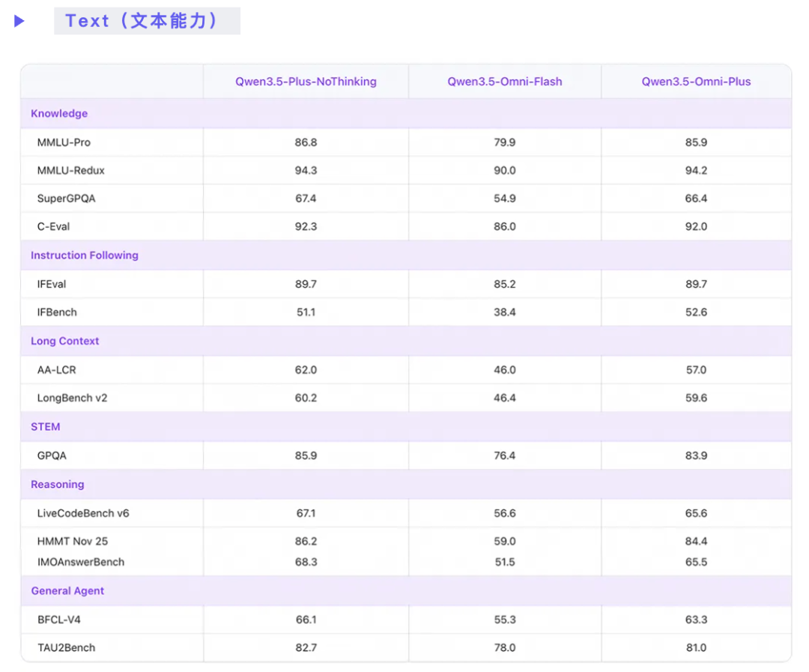This screenshot has height=672, width=809.
Task: Click the General Agent category header
Action: pyautogui.click(x=67, y=591)
